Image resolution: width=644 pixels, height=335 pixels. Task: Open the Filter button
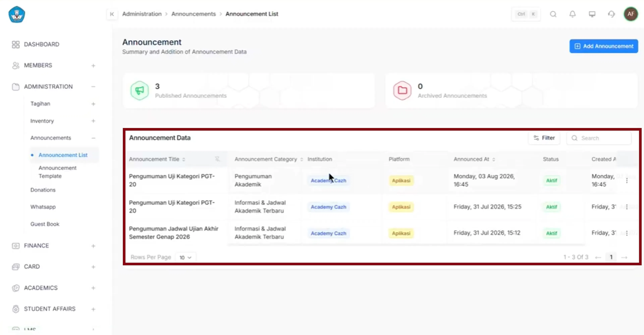(x=544, y=138)
